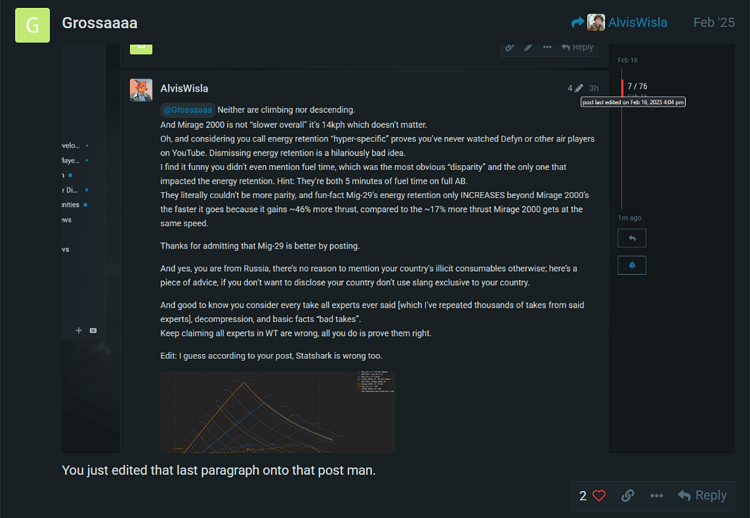Click the sidebar plus icon
The height and width of the screenshot is (518, 750).
[79, 330]
